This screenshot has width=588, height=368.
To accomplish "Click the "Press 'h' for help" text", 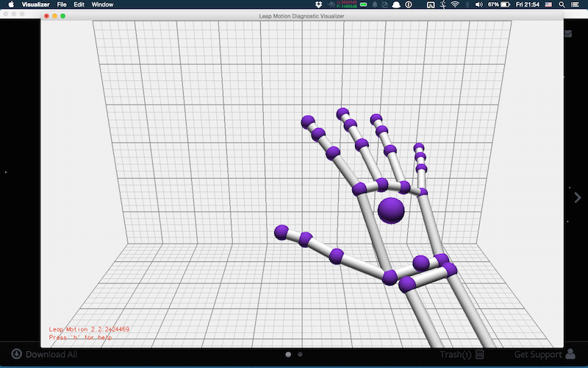I will 81,337.
